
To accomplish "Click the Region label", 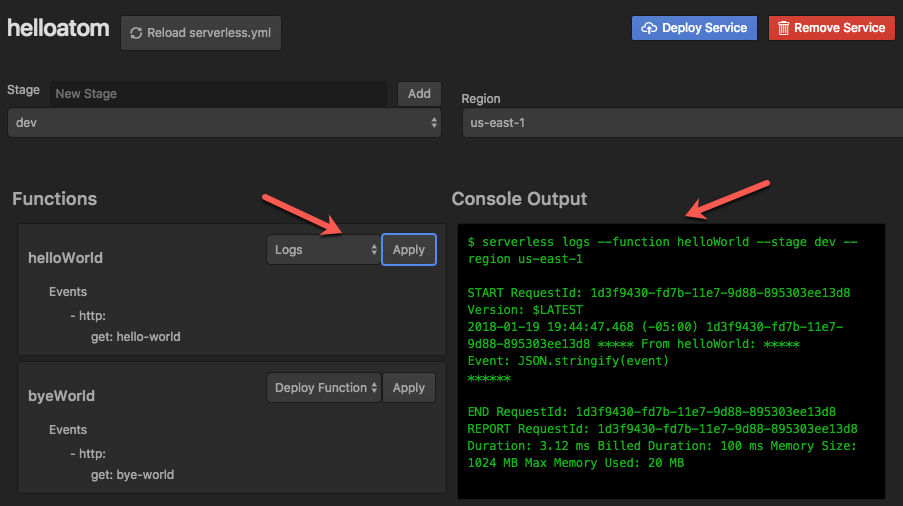I will (x=481, y=99).
